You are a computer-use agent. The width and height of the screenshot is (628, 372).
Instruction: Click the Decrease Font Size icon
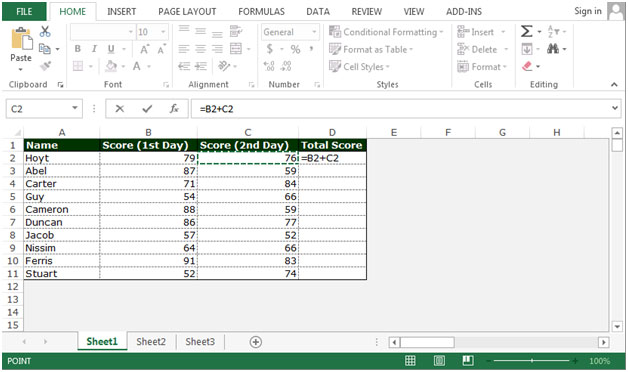(x=161, y=49)
